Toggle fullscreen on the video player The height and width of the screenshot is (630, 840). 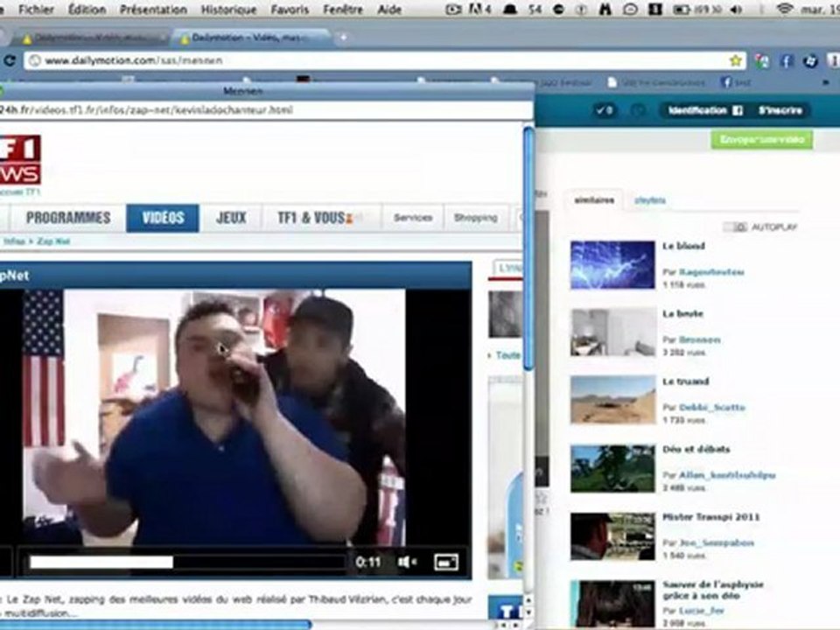pos(445,562)
